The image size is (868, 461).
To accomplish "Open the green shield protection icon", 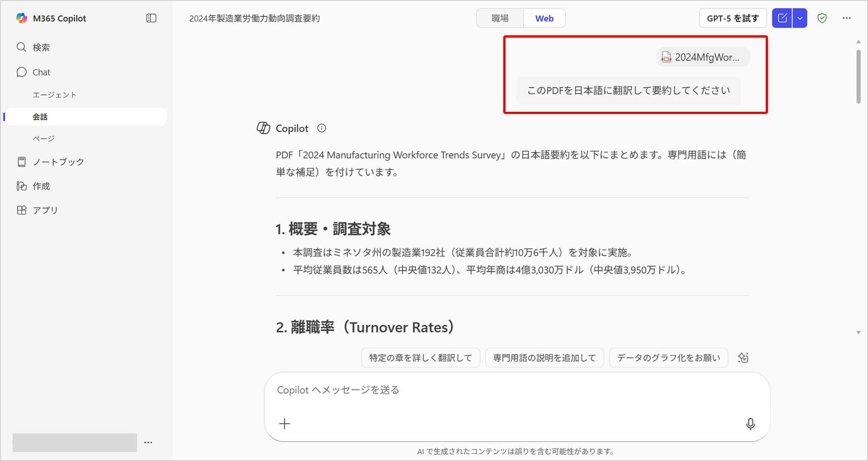I will 822,18.
